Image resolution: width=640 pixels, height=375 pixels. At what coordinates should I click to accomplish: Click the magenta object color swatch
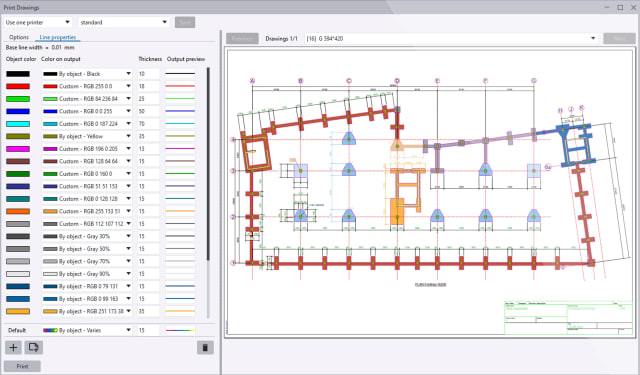tap(18, 149)
